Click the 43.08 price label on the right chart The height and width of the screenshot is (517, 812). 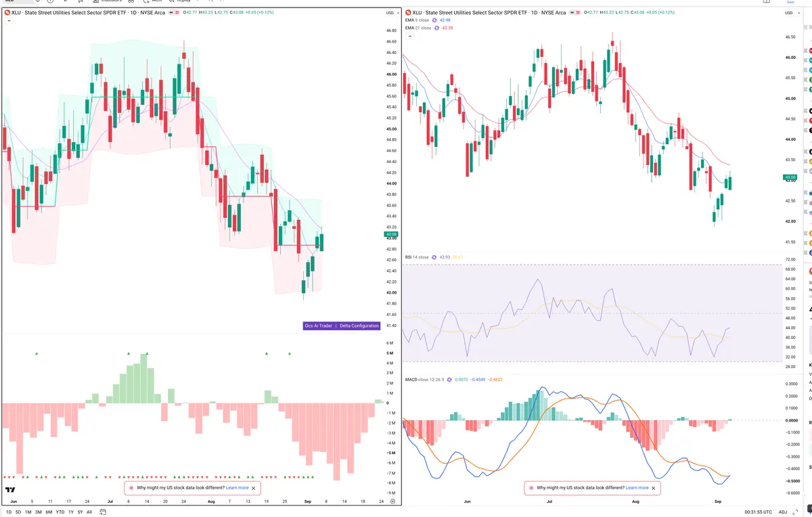tap(790, 177)
